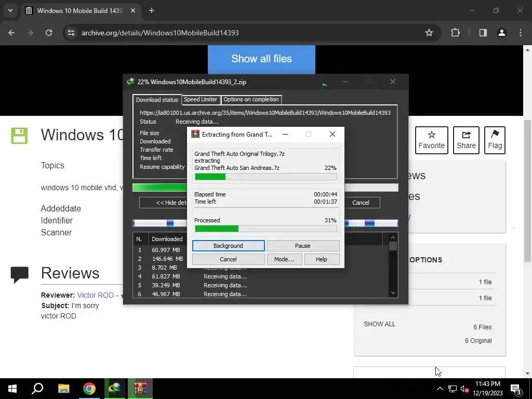
Task: Click the IDM download progress bar
Action: point(265,188)
